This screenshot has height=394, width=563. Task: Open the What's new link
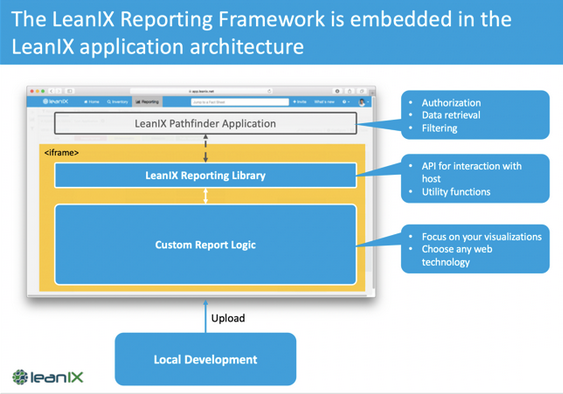point(324,102)
